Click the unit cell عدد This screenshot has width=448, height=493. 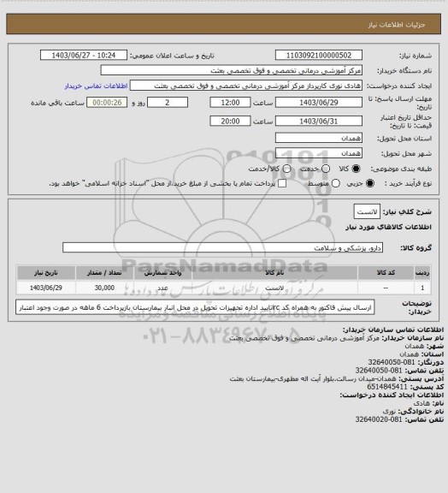point(162,288)
